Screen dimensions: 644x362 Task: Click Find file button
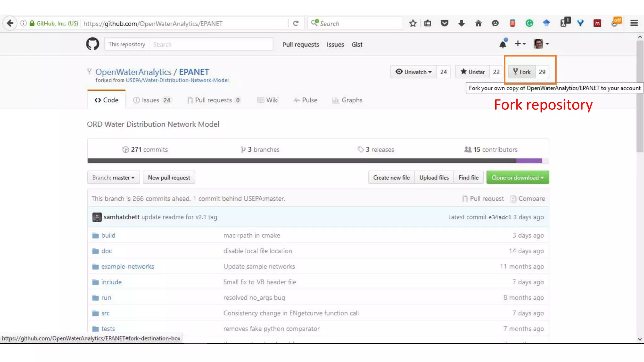469,178
